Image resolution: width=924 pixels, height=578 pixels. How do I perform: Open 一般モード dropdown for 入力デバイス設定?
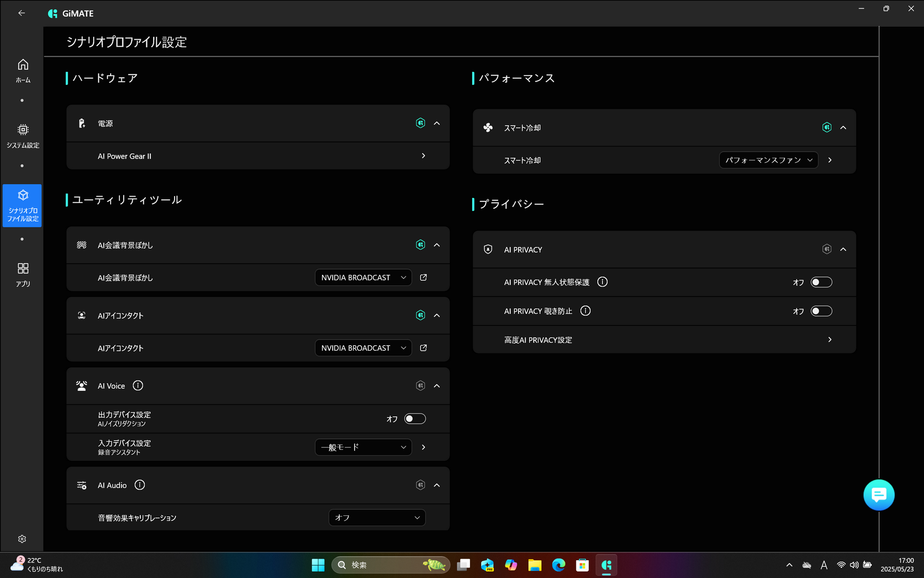coord(363,447)
